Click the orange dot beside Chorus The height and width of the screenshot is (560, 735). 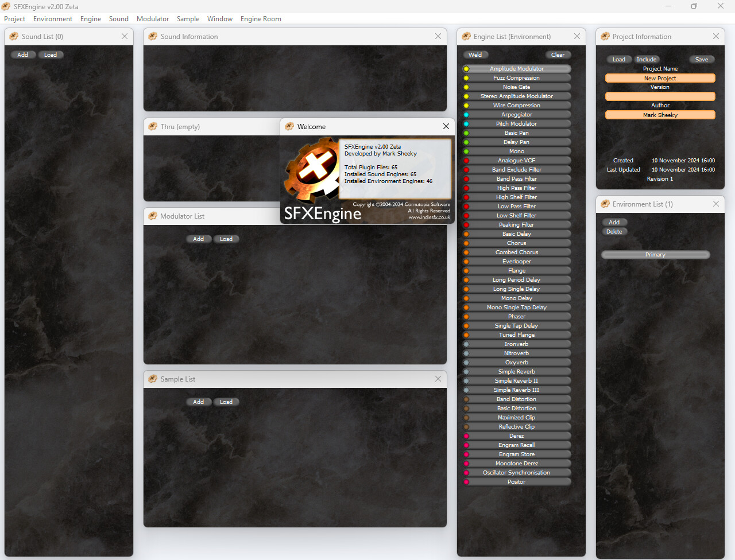click(466, 243)
